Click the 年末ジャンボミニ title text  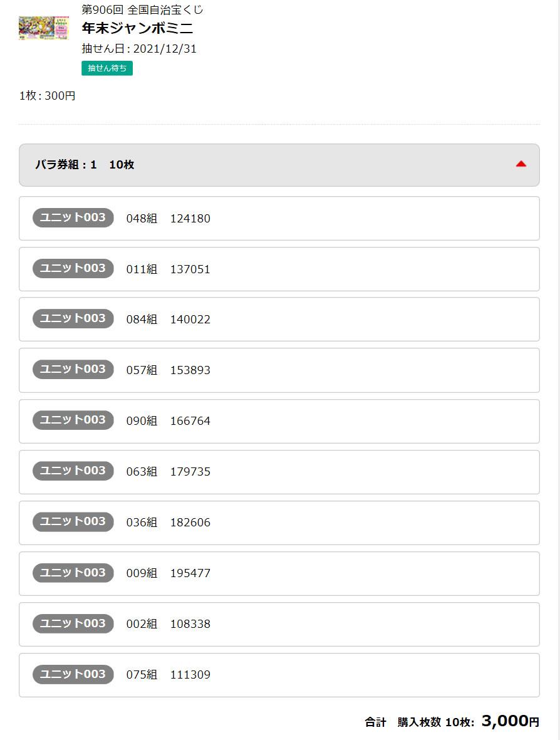137,28
